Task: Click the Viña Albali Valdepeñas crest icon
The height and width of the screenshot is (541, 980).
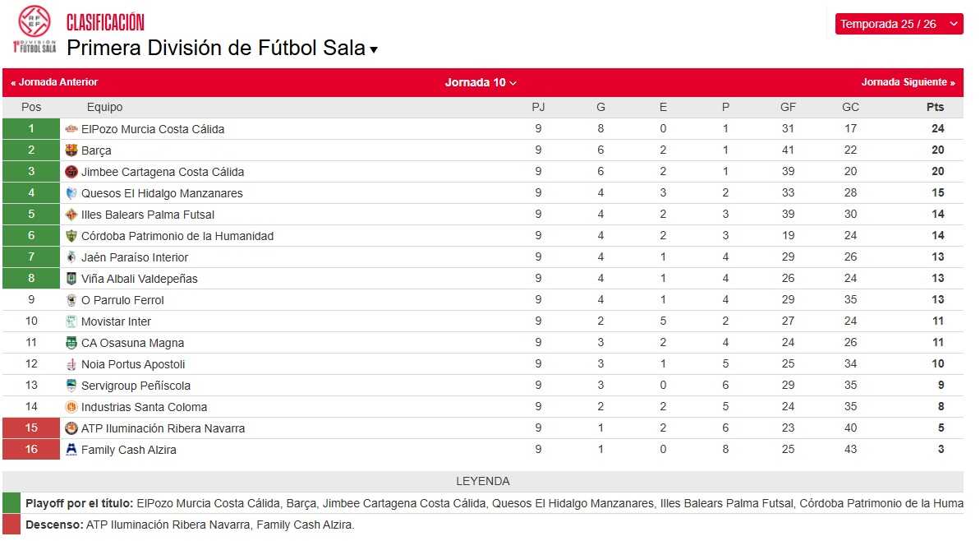Action: pyautogui.click(x=72, y=279)
